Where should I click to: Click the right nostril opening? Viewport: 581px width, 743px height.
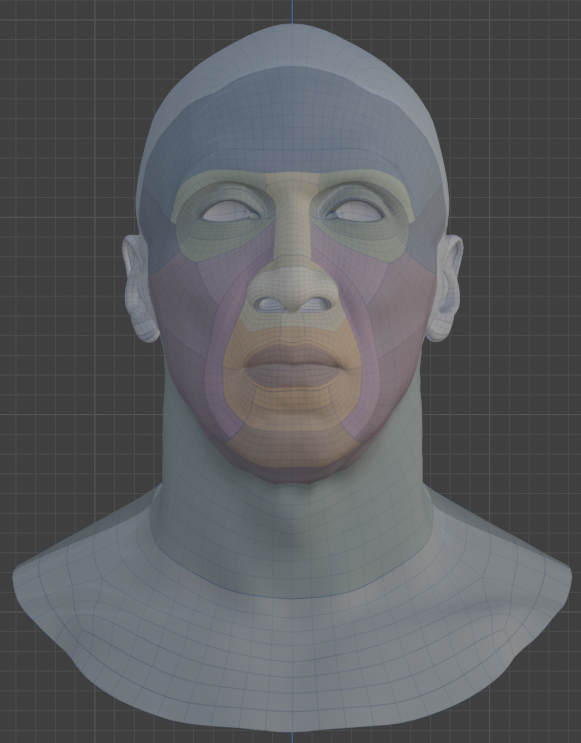click(316, 303)
